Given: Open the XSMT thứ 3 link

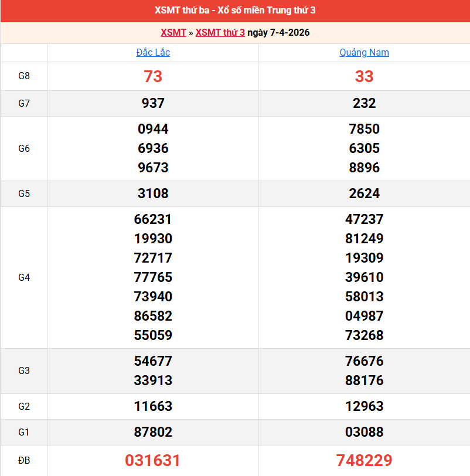Looking at the screenshot, I should (220, 32).
